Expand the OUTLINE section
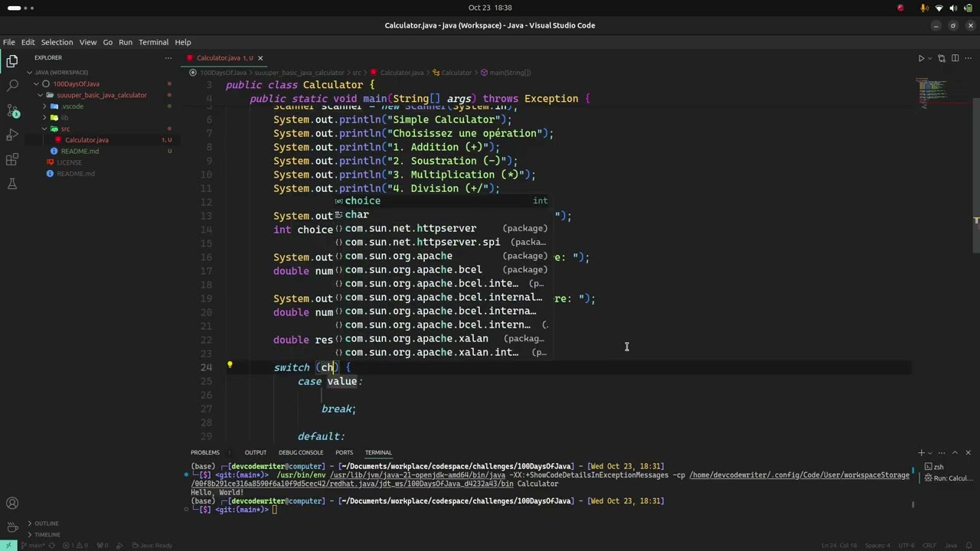 click(x=47, y=523)
